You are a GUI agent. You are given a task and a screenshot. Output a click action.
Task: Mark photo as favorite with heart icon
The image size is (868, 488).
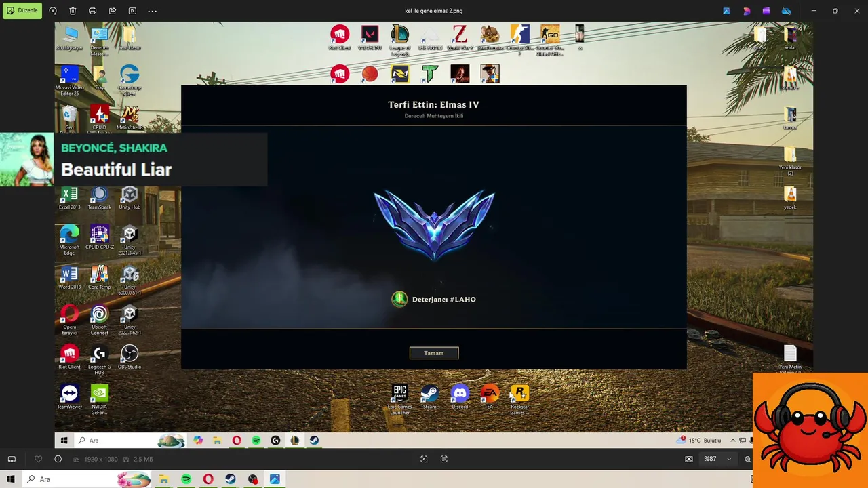pos(38,459)
